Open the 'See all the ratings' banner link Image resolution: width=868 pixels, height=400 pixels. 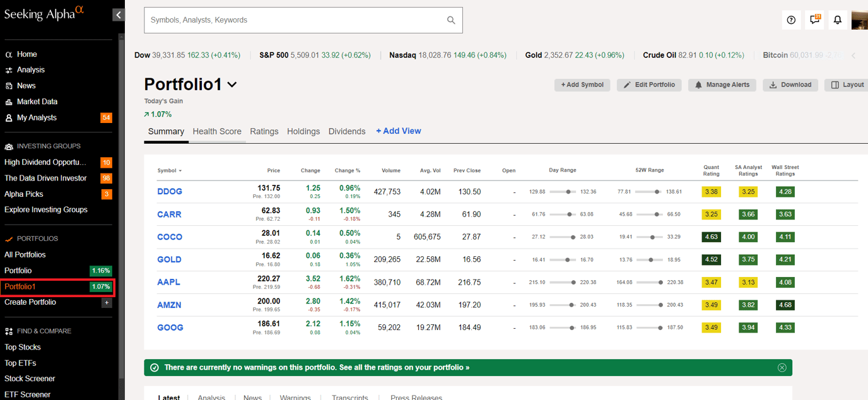coord(404,367)
